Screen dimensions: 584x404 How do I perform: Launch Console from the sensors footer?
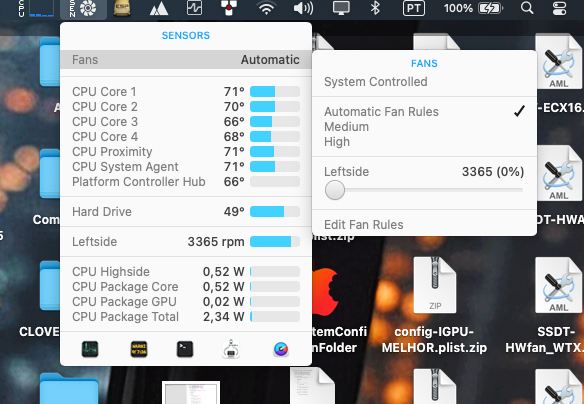coord(139,349)
